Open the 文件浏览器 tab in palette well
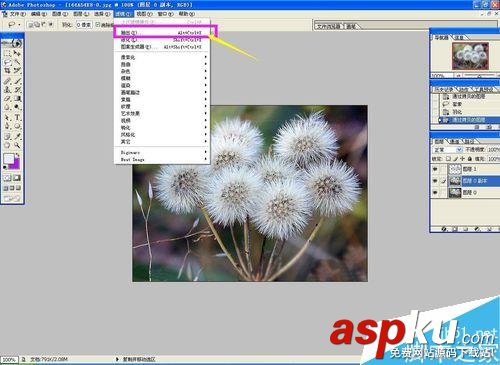Viewport: 500px width, 365px height. 329,26
